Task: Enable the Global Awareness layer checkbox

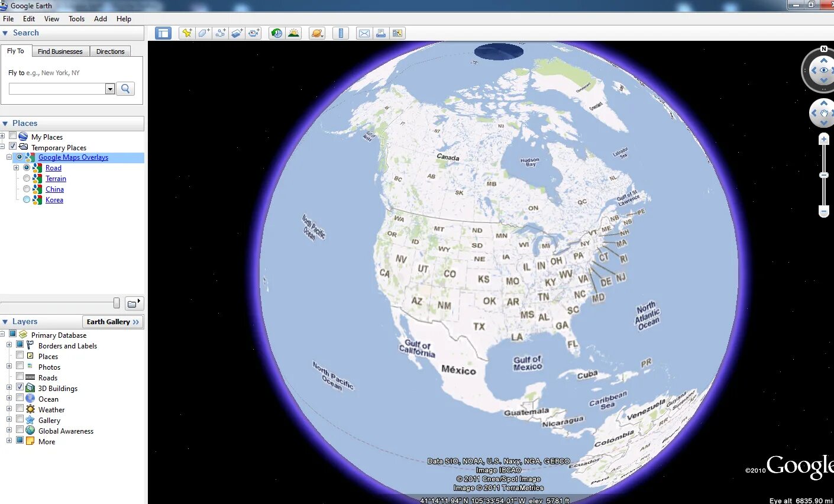Action: coord(20,430)
